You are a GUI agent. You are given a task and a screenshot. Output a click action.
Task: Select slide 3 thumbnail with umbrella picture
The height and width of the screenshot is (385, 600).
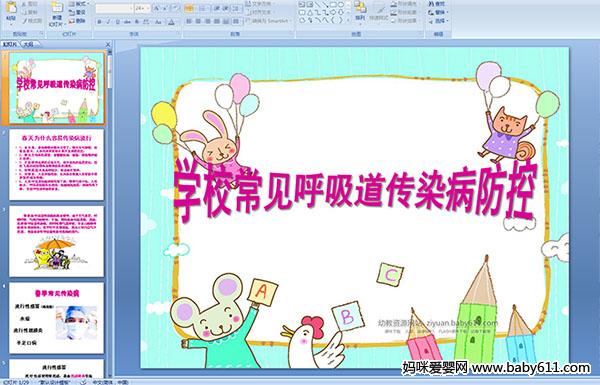tap(57, 241)
